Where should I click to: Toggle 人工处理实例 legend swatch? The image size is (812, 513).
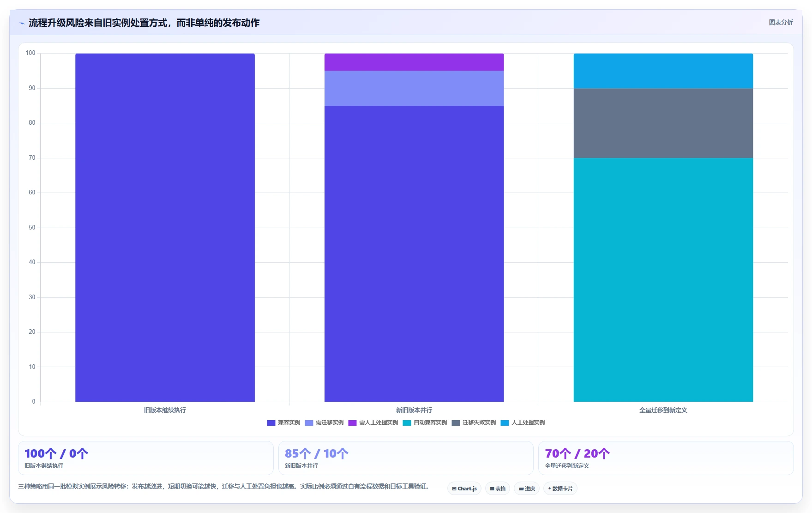(505, 422)
